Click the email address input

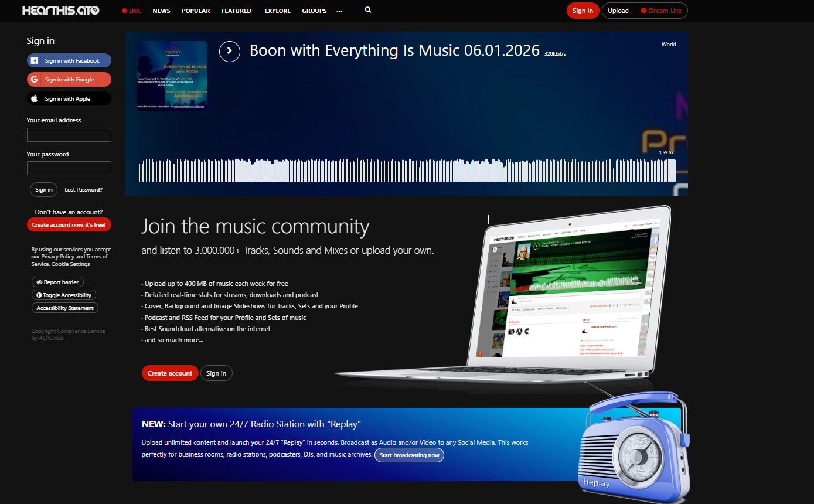point(69,134)
